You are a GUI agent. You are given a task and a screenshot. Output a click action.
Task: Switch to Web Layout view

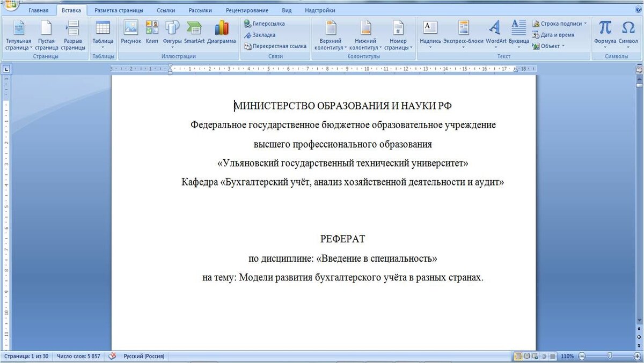(x=536, y=356)
